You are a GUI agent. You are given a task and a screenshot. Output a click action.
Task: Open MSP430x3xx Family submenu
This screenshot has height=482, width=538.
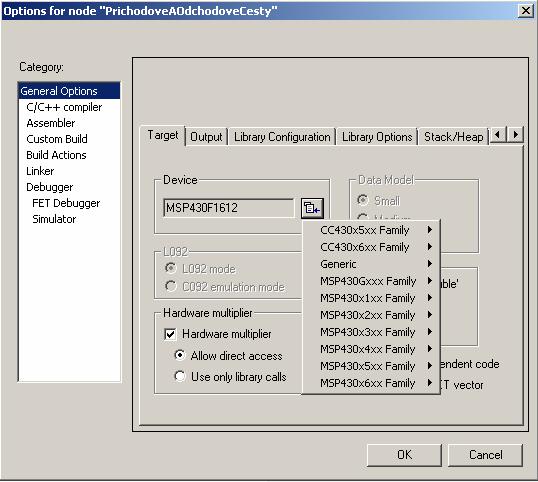click(x=371, y=332)
